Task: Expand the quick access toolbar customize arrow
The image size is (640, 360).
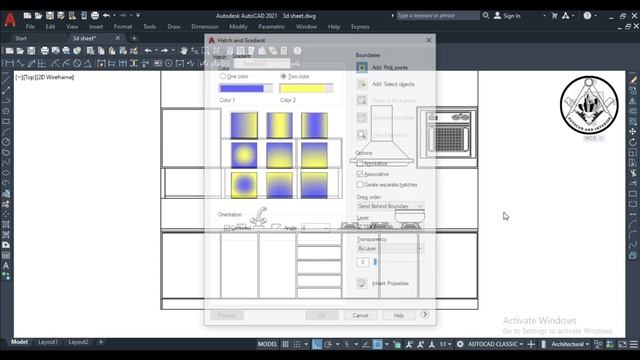Action: click(x=138, y=16)
